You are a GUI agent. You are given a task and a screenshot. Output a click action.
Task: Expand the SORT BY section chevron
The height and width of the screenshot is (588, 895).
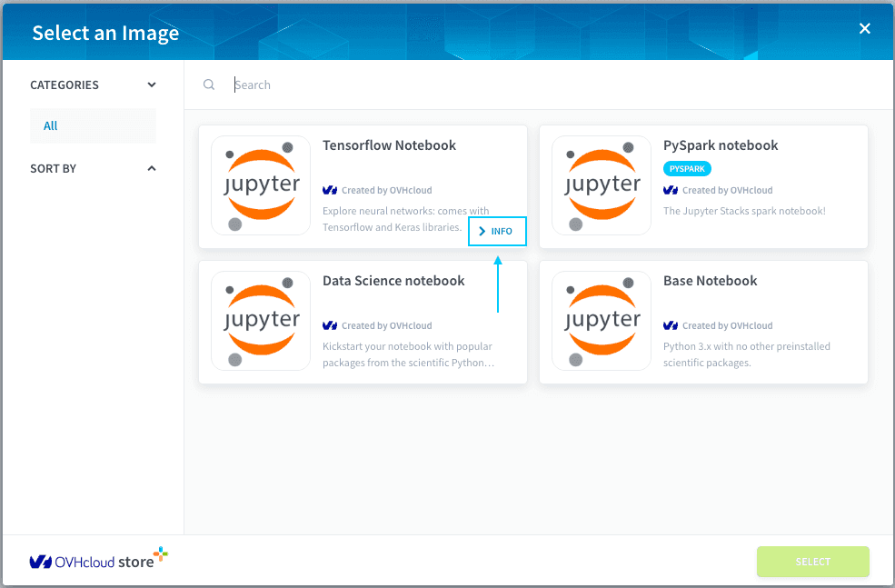tap(152, 168)
